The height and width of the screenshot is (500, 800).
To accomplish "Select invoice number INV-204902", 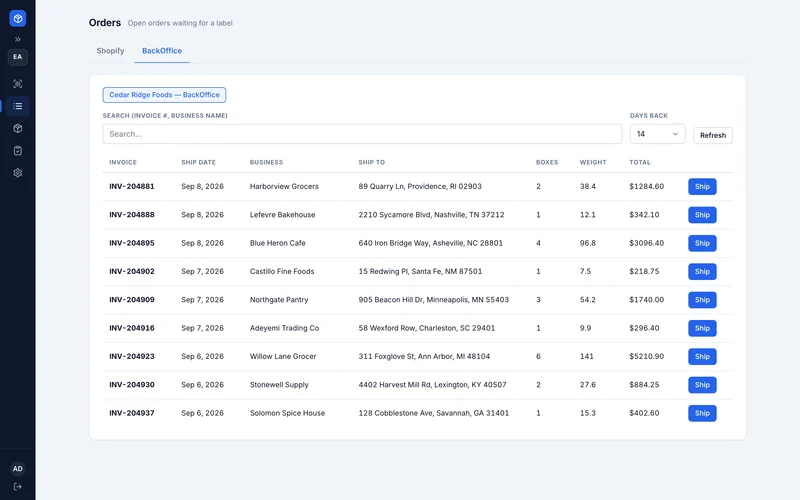I will point(132,271).
